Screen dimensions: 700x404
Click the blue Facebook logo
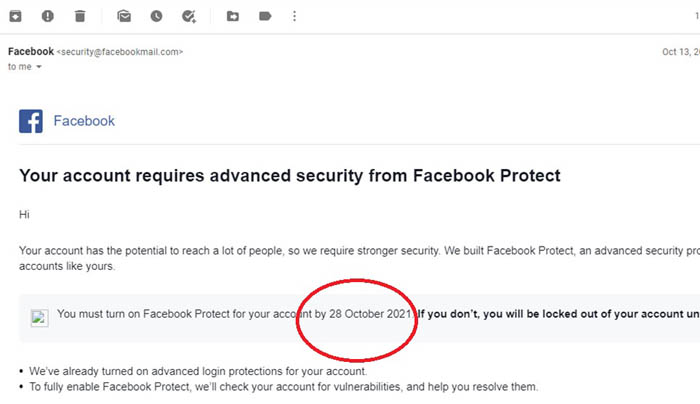pyautogui.click(x=31, y=121)
